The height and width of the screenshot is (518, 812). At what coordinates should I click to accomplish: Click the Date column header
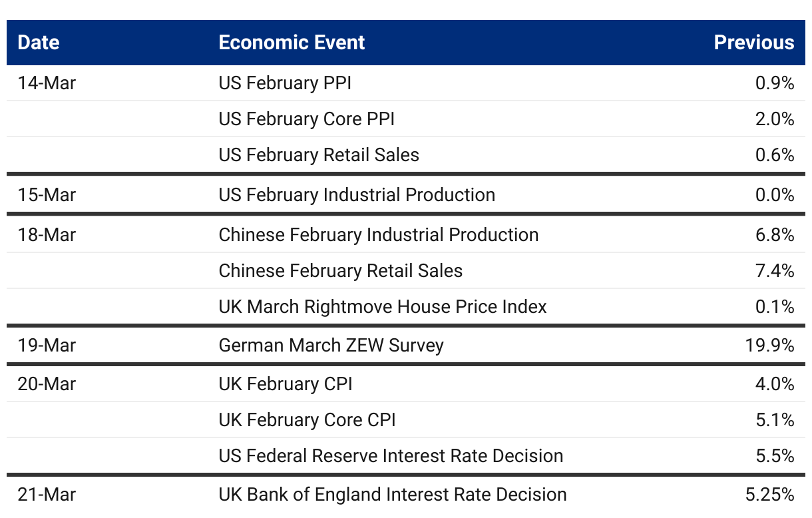(39, 43)
